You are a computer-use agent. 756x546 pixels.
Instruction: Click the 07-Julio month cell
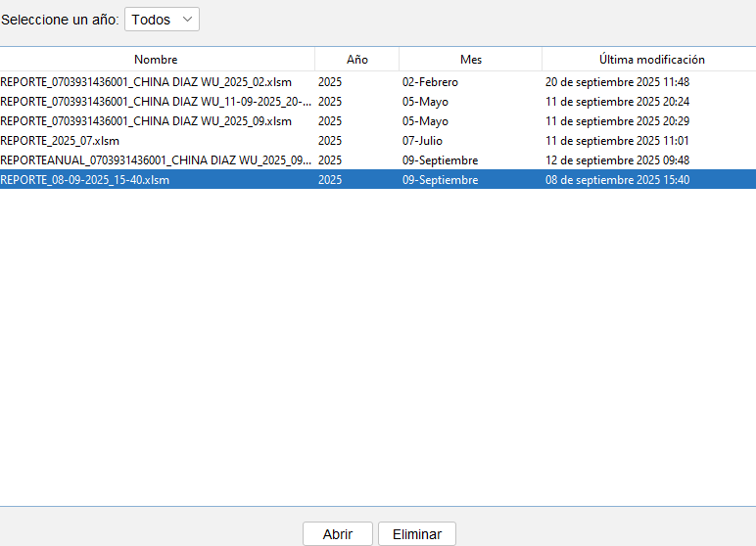point(422,141)
